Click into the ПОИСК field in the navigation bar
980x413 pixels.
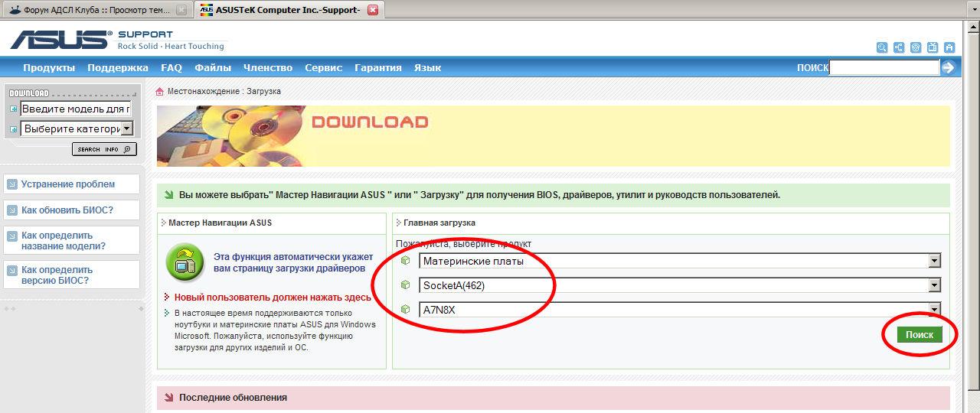coord(884,67)
